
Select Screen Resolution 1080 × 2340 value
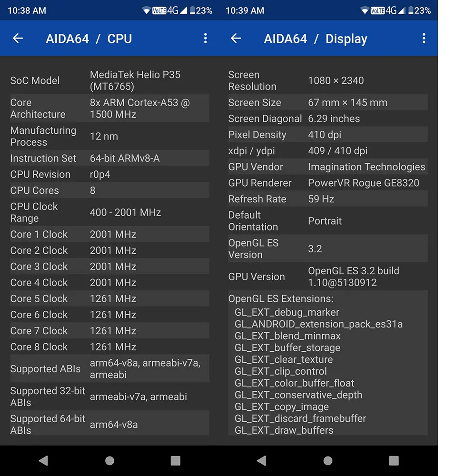coord(336,80)
